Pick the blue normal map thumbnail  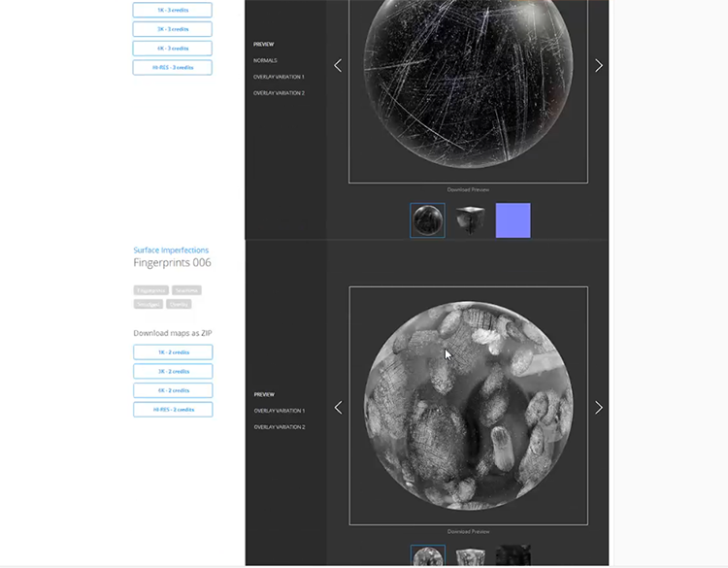click(x=513, y=220)
